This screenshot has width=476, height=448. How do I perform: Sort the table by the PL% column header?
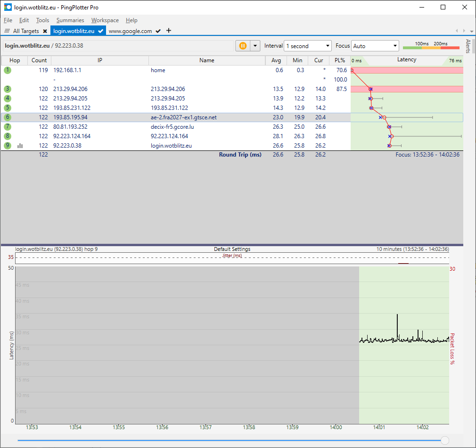coord(340,60)
